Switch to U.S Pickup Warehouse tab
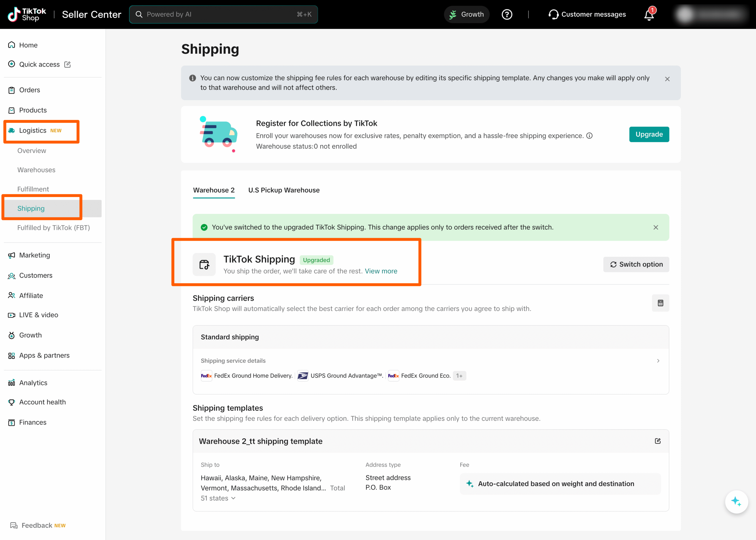 tap(284, 190)
